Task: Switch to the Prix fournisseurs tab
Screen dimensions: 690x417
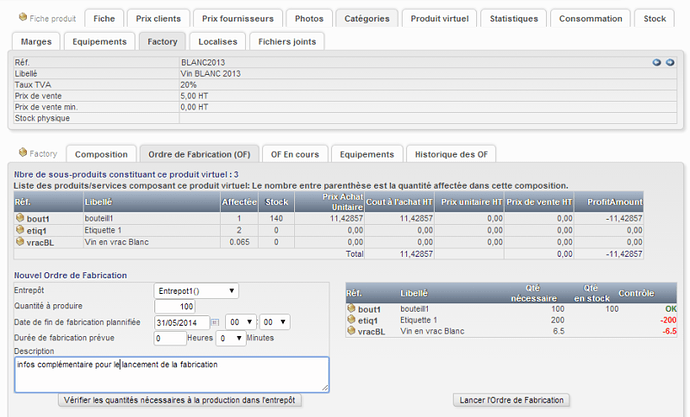Action: [239, 18]
